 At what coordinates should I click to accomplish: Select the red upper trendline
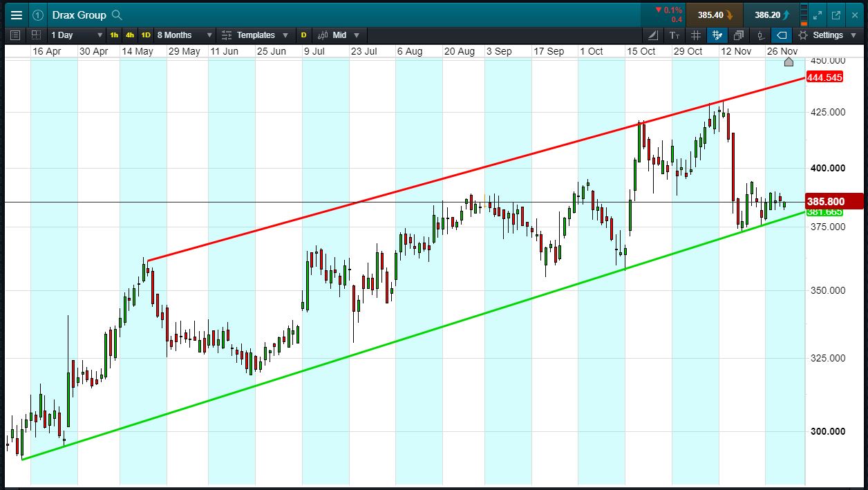(x=477, y=169)
